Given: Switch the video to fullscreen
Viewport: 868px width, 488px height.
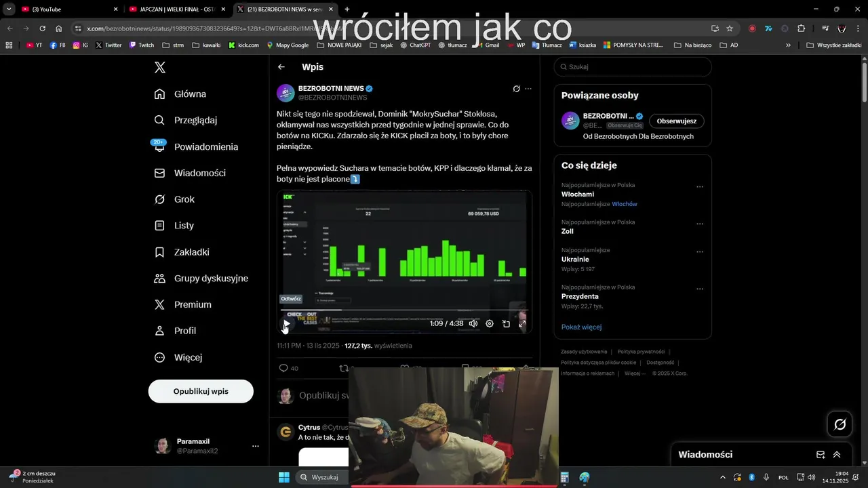Looking at the screenshot, I should [522, 324].
